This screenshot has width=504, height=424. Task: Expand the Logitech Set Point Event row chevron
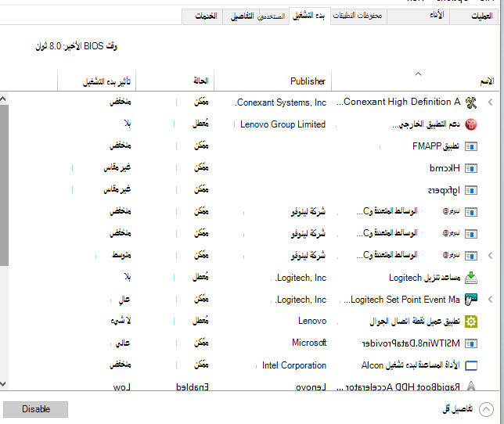click(x=490, y=300)
